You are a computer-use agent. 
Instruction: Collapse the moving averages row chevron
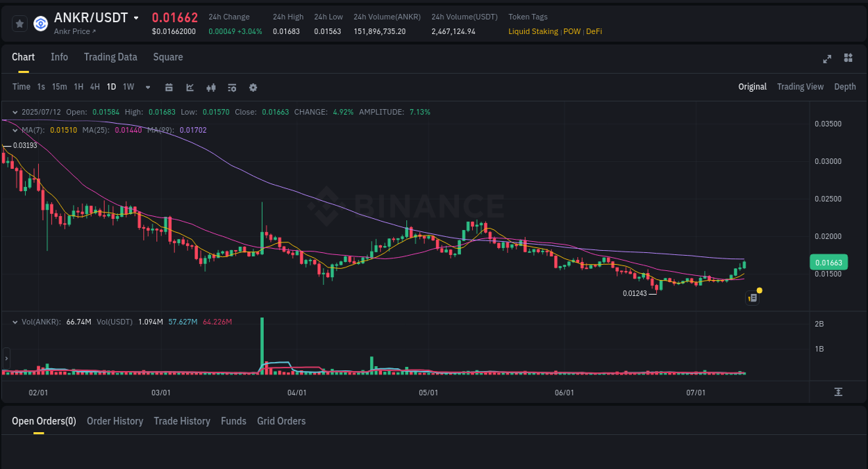(15, 129)
